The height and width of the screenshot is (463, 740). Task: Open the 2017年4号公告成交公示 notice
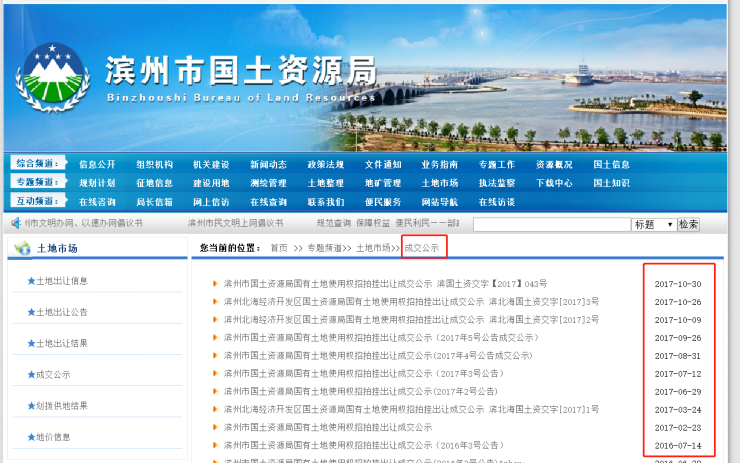pyautogui.click(x=378, y=355)
